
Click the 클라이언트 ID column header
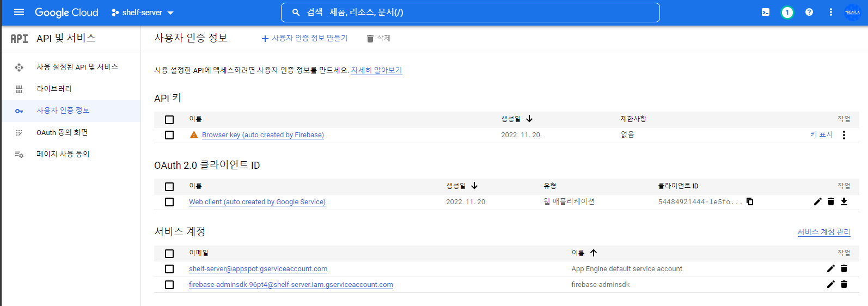pos(678,186)
